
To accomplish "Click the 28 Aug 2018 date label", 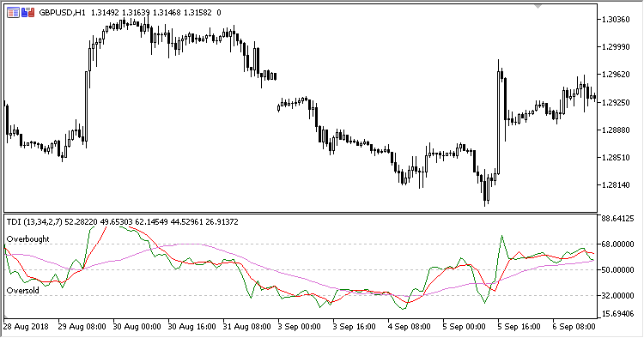I will pyautogui.click(x=26, y=327).
